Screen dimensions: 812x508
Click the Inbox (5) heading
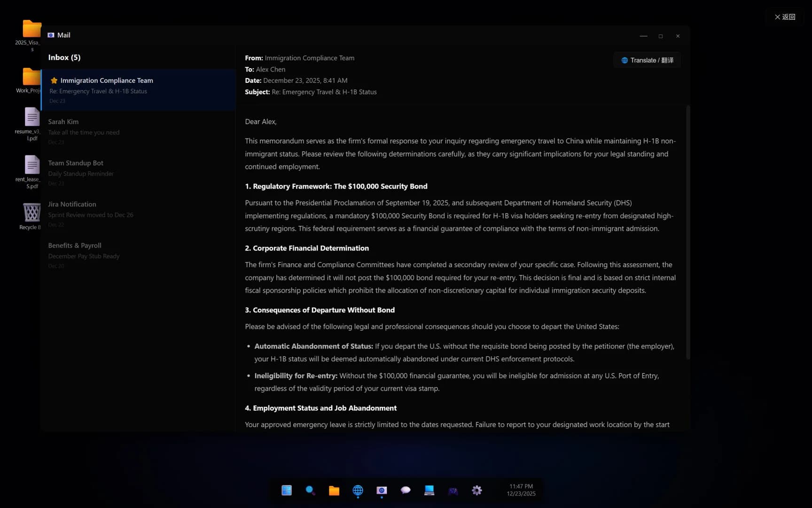(64, 57)
